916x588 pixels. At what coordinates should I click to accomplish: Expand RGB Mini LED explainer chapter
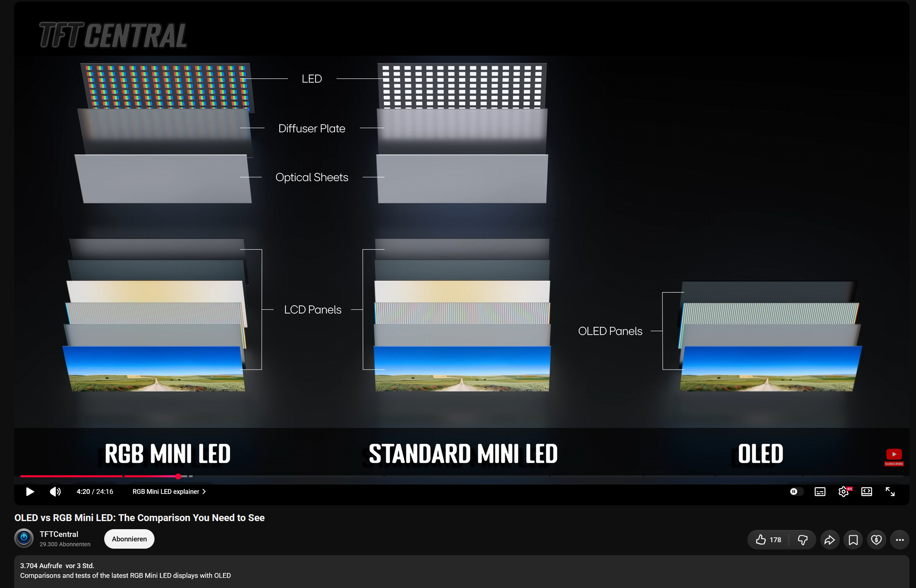169,491
